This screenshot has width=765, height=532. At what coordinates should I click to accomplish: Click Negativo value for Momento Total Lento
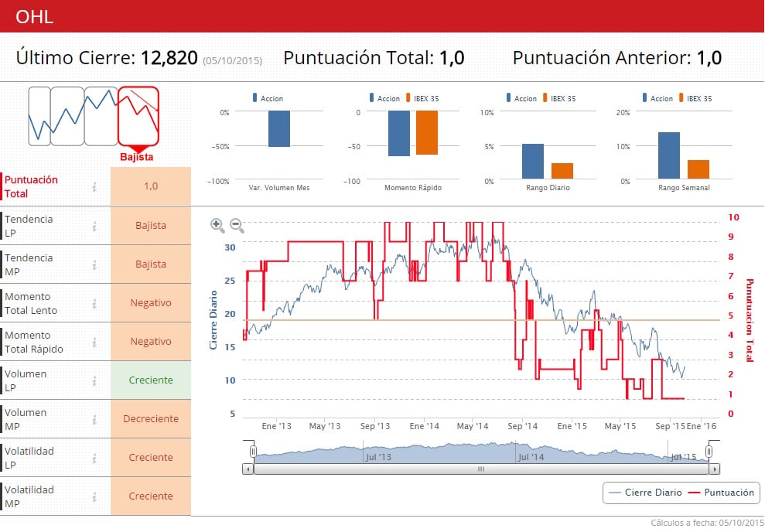[x=151, y=303]
